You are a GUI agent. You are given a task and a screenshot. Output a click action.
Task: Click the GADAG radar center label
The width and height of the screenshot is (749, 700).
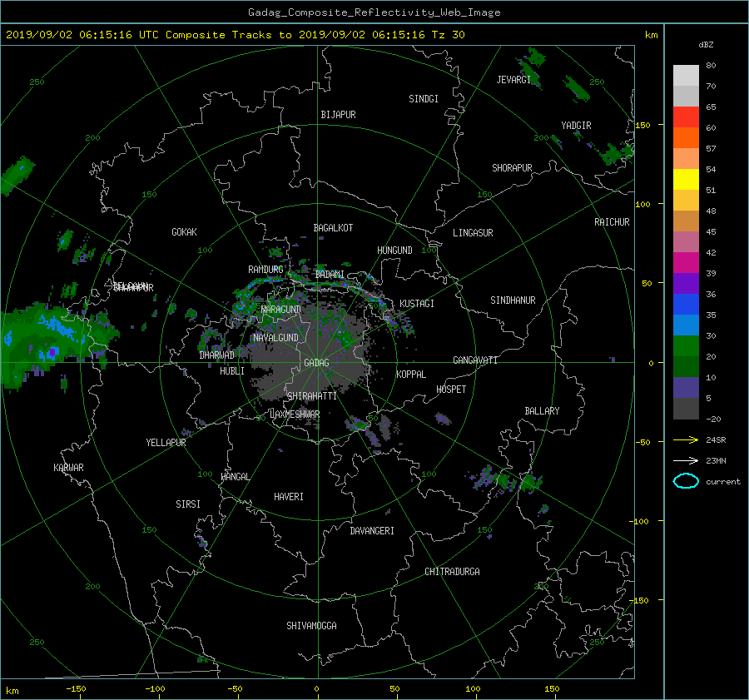coord(316,363)
